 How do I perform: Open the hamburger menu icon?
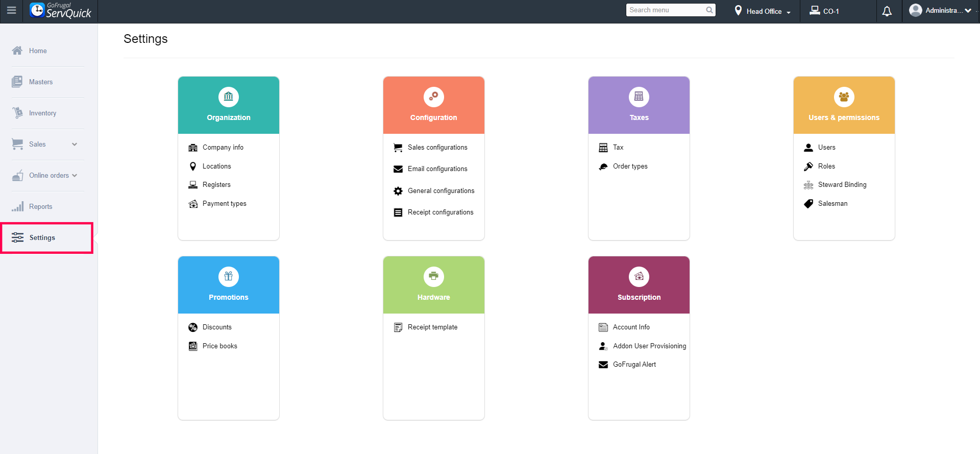tap(11, 10)
